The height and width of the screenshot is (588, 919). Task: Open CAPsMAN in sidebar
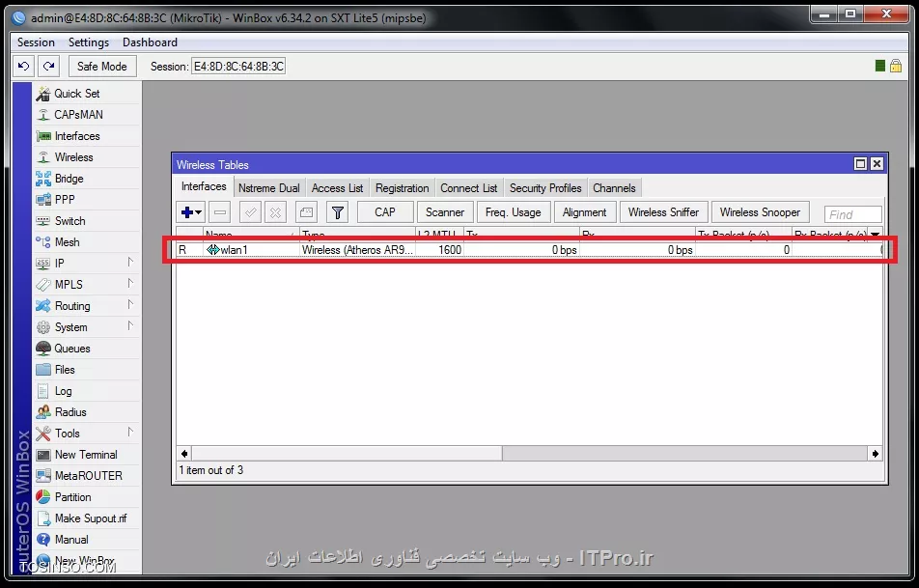point(87,114)
